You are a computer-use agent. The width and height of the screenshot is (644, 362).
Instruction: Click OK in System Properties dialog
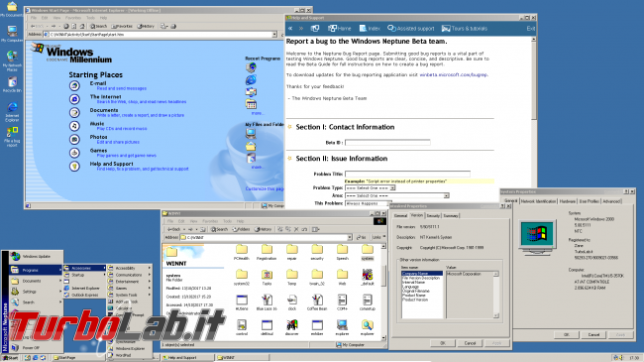click(567, 335)
